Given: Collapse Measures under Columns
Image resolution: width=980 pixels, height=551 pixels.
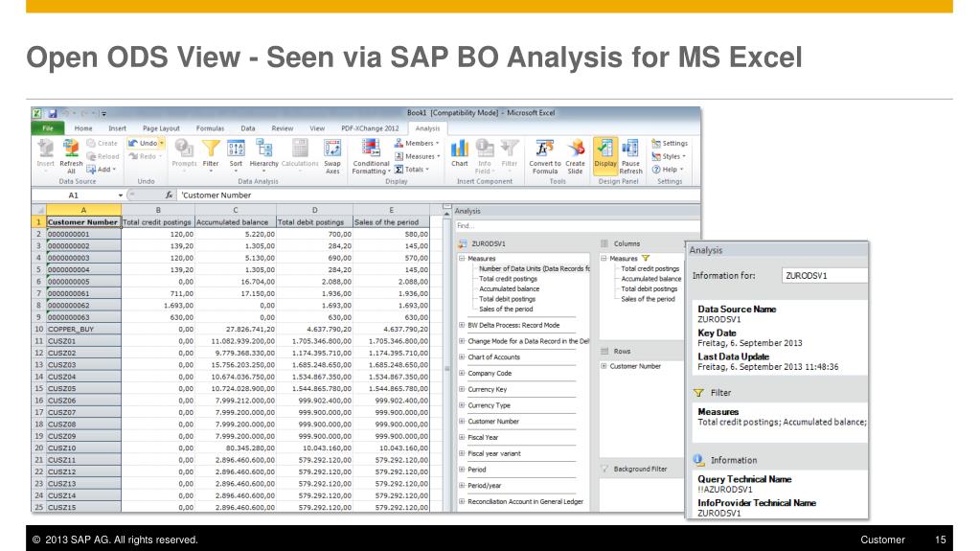Looking at the screenshot, I should [x=604, y=259].
